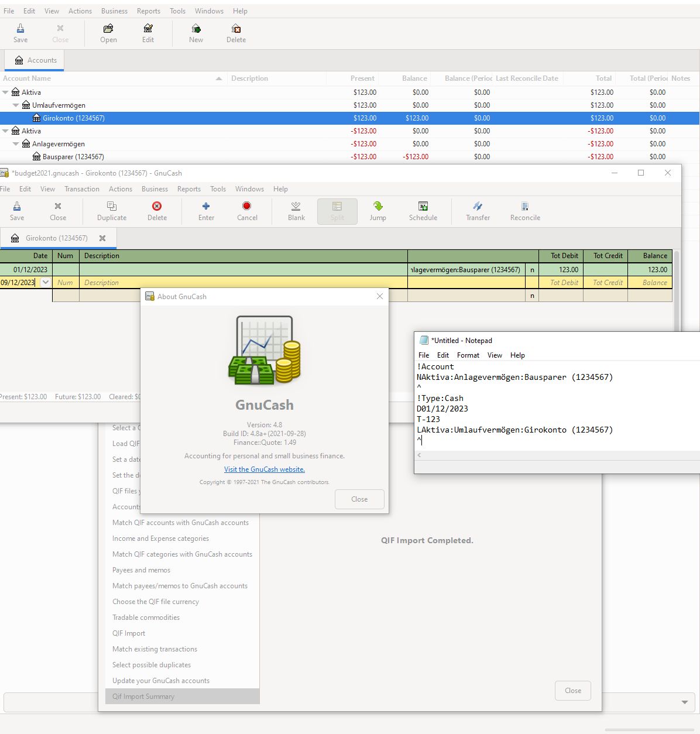Open the Business menu in the main window

click(114, 11)
